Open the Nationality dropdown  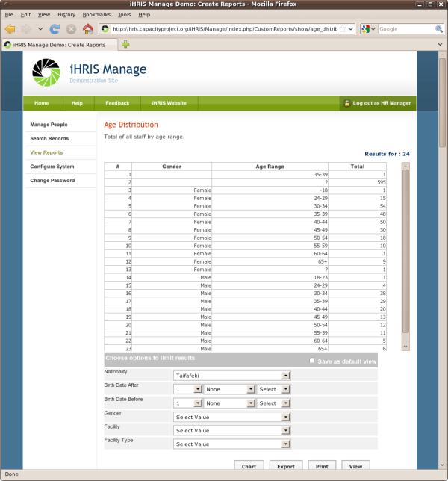point(231,376)
